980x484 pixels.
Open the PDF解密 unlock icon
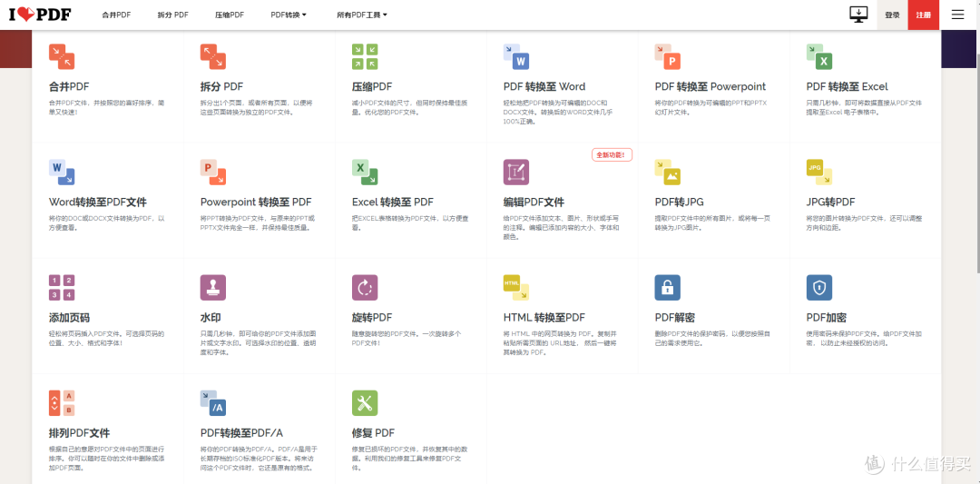pos(668,287)
